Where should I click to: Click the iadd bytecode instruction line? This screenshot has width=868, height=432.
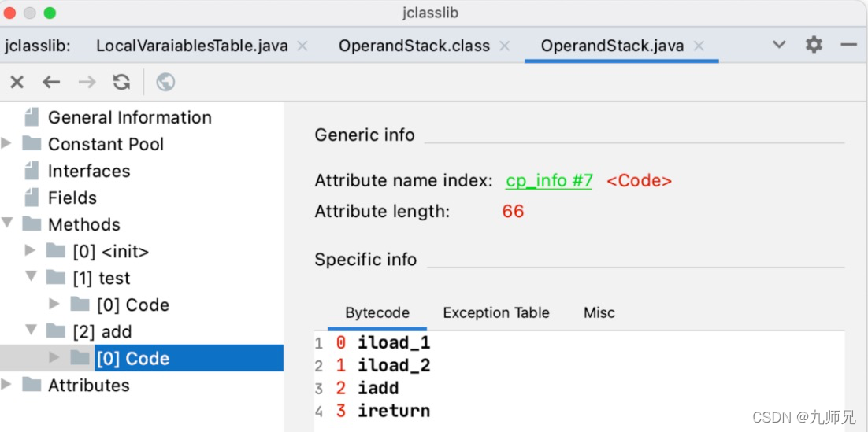[x=378, y=388]
